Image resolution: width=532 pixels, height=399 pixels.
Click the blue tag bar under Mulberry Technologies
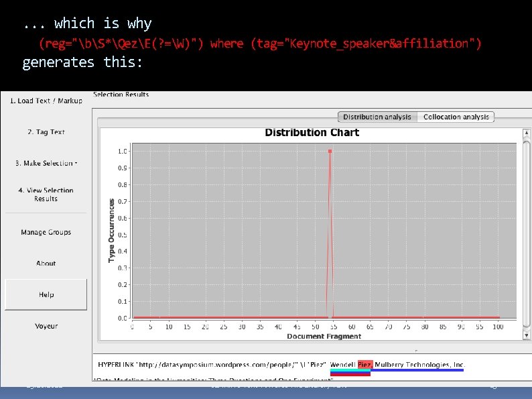pyautogui.click(x=417, y=370)
